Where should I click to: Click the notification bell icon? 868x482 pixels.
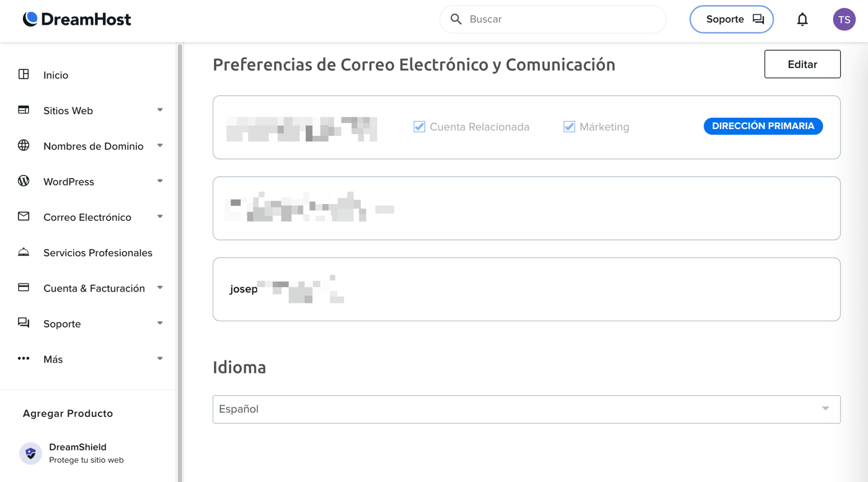coord(802,19)
